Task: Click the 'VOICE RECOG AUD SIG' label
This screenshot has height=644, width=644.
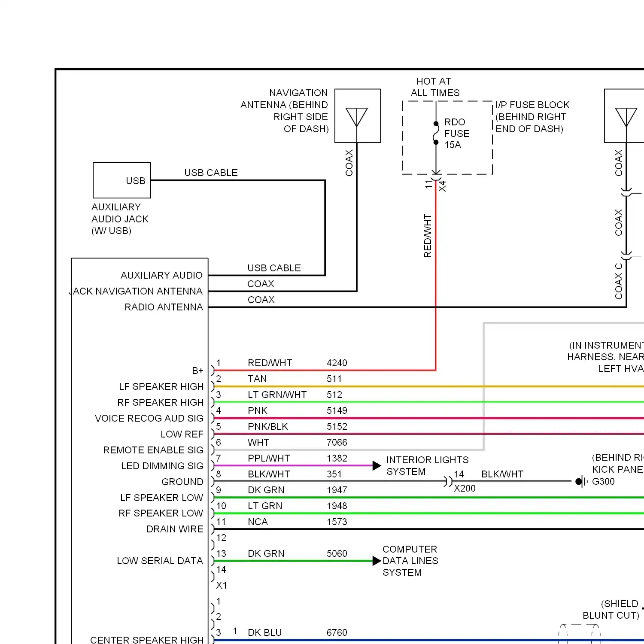Action: click(149, 418)
